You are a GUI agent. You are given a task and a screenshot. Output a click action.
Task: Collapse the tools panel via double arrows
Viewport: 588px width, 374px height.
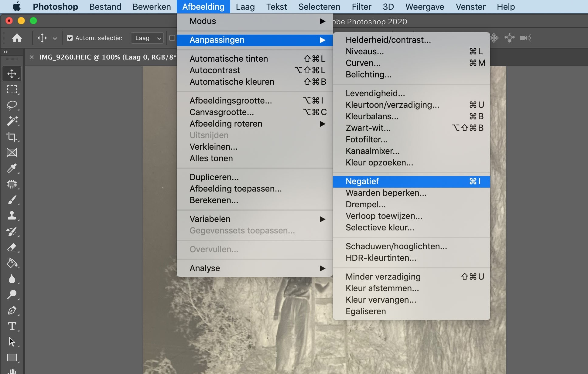tap(5, 52)
